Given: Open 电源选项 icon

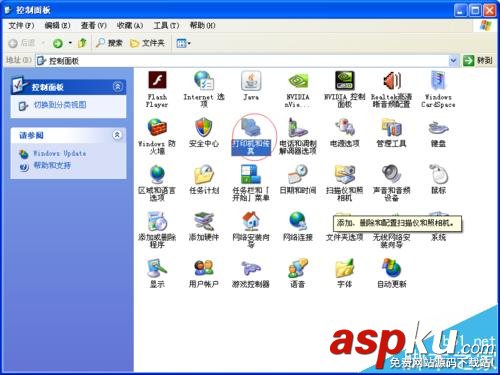Looking at the screenshot, I should (344, 128).
